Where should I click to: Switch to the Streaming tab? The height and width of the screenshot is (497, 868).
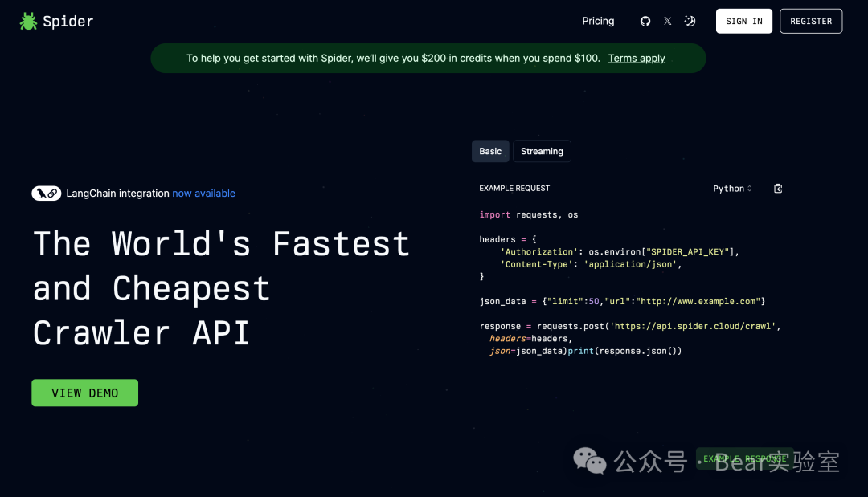(542, 151)
